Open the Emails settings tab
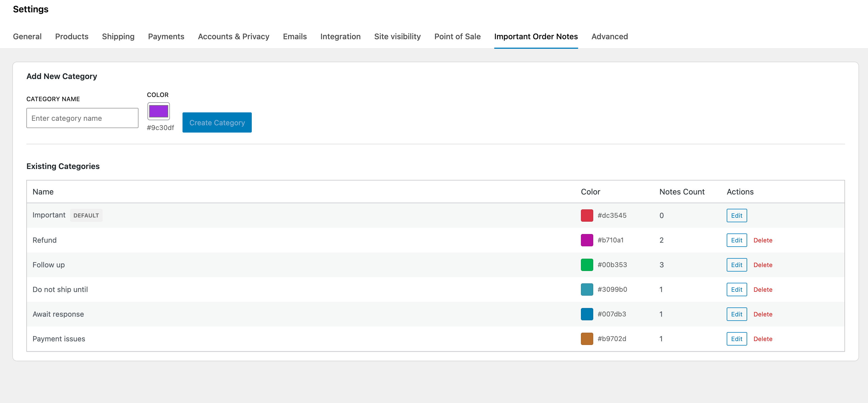 coord(294,36)
